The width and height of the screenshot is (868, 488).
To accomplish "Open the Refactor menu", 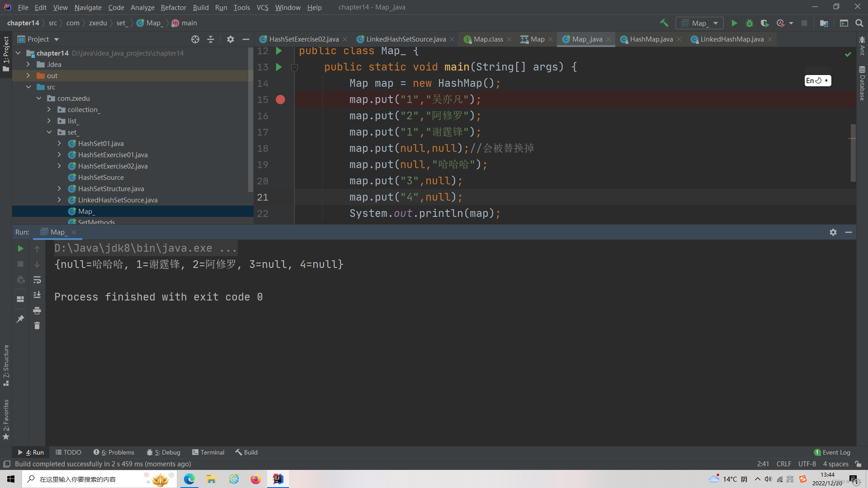I will (x=173, y=7).
